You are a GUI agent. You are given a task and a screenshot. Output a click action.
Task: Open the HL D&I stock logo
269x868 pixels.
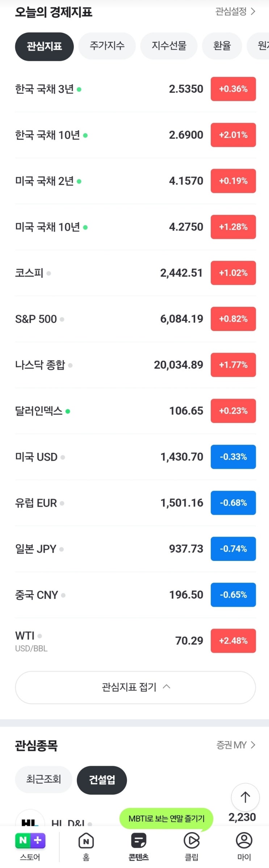(x=30, y=819)
